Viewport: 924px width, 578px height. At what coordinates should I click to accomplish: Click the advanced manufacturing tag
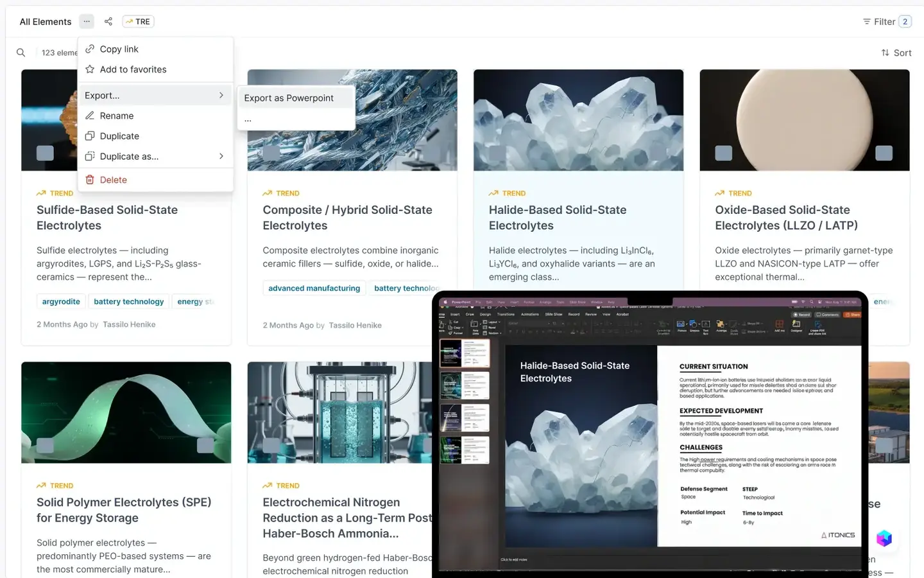tap(314, 288)
